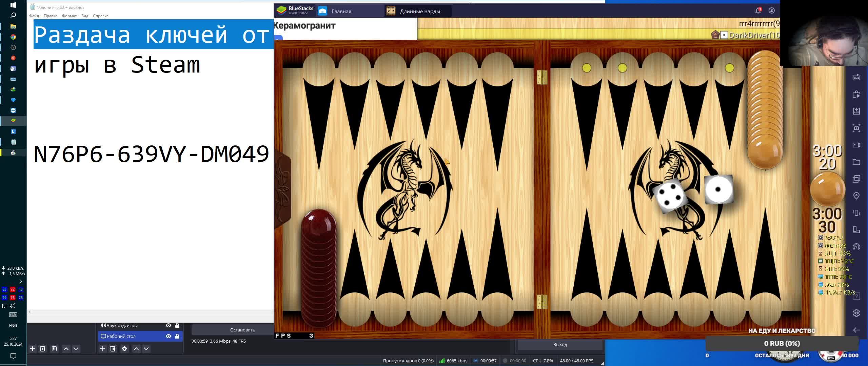The height and width of the screenshot is (366, 868).
Task: Open BlueStacks settings gear
Action: point(856,313)
